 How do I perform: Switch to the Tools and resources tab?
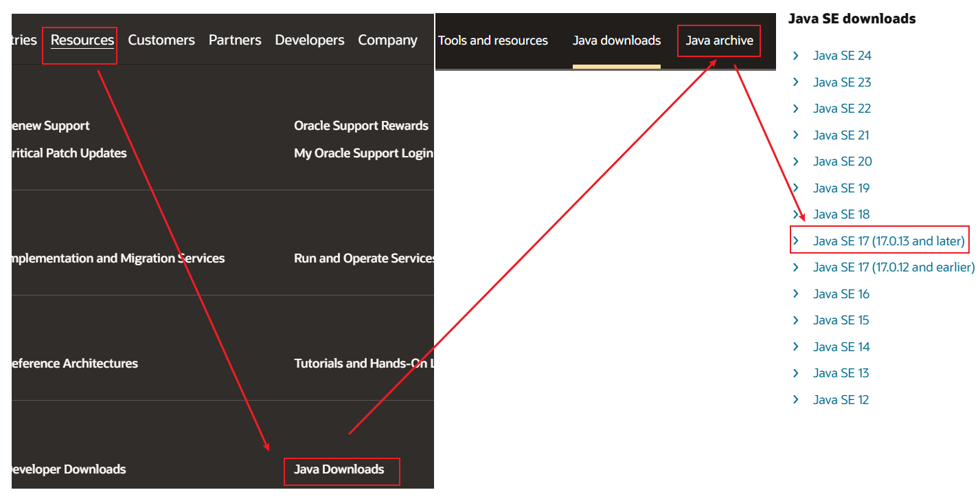coord(493,41)
